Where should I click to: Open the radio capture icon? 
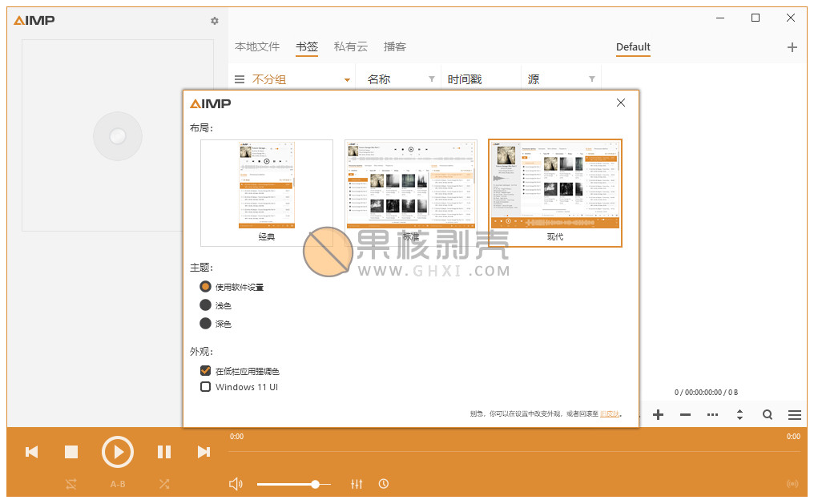(792, 484)
